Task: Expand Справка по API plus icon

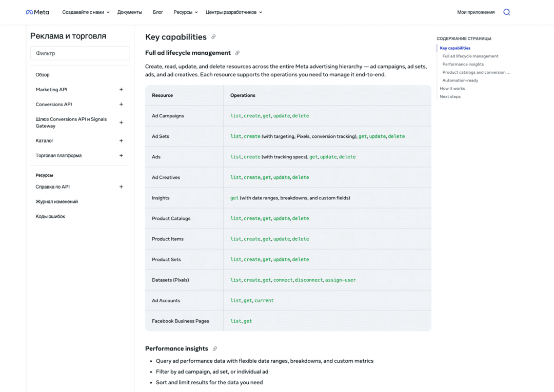Action: [x=121, y=187]
